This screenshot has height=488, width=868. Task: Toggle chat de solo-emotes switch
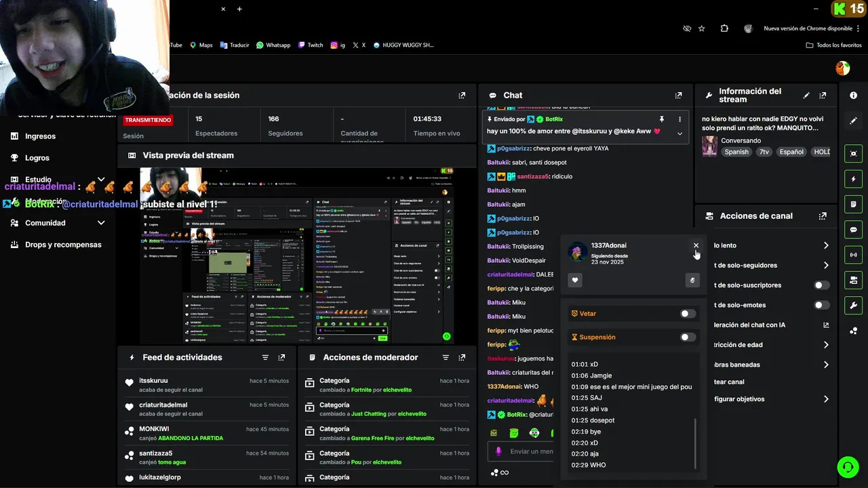pos(822,305)
